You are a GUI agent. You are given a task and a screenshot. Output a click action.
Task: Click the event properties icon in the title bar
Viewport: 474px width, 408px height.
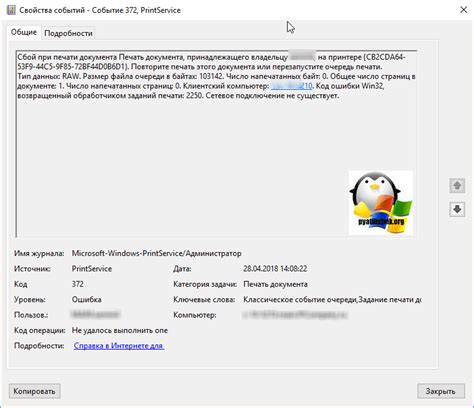(x=11, y=10)
